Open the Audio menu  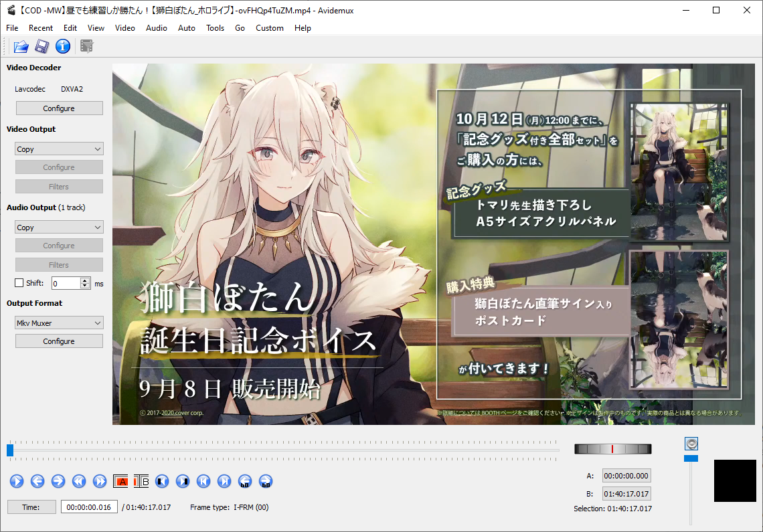(157, 27)
